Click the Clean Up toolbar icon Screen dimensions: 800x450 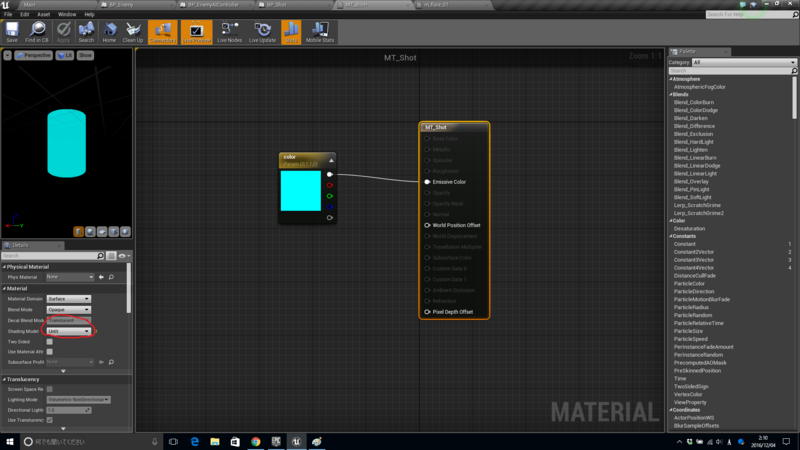pyautogui.click(x=133, y=32)
